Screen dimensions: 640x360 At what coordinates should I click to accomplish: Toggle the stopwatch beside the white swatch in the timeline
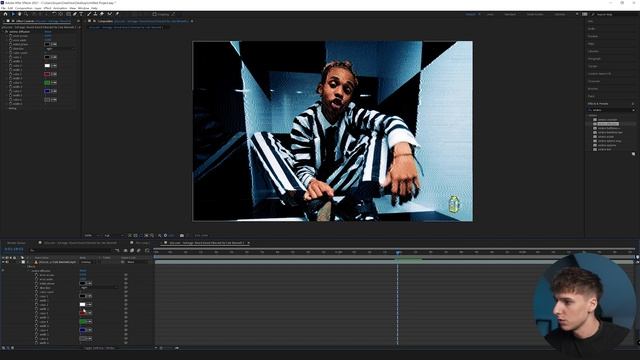tap(36, 304)
